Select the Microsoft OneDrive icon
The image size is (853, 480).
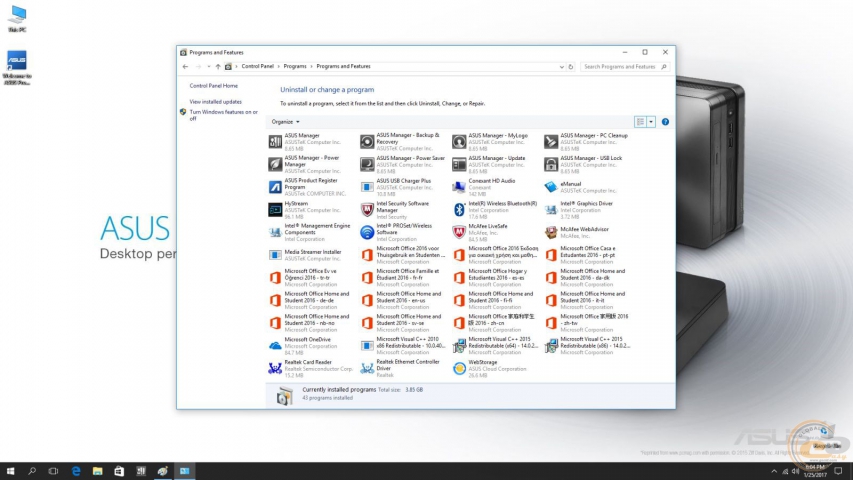(x=275, y=345)
